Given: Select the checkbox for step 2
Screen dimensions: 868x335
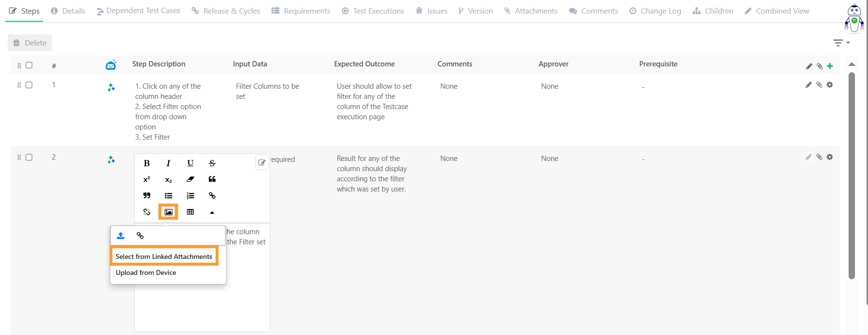Looking at the screenshot, I should click(29, 157).
